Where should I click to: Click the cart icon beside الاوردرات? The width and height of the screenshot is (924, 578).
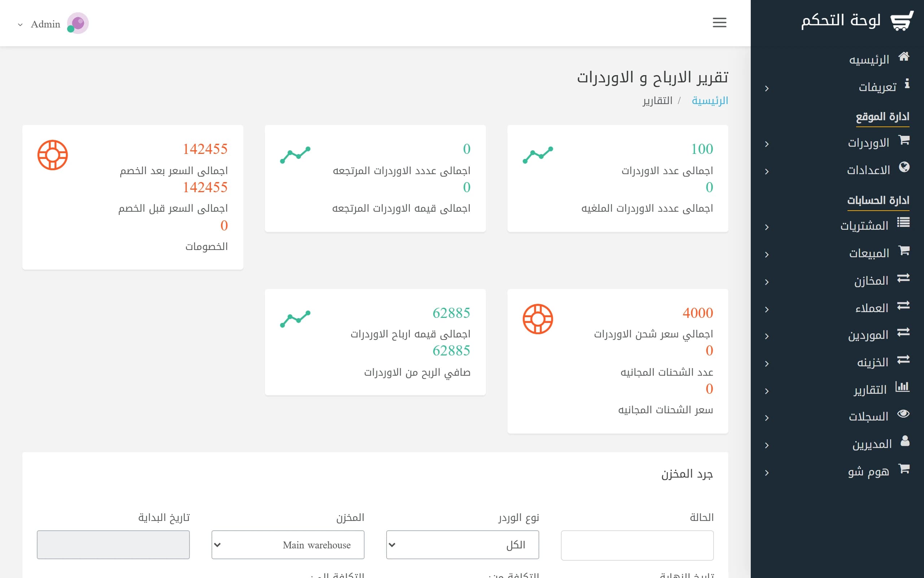(x=904, y=139)
